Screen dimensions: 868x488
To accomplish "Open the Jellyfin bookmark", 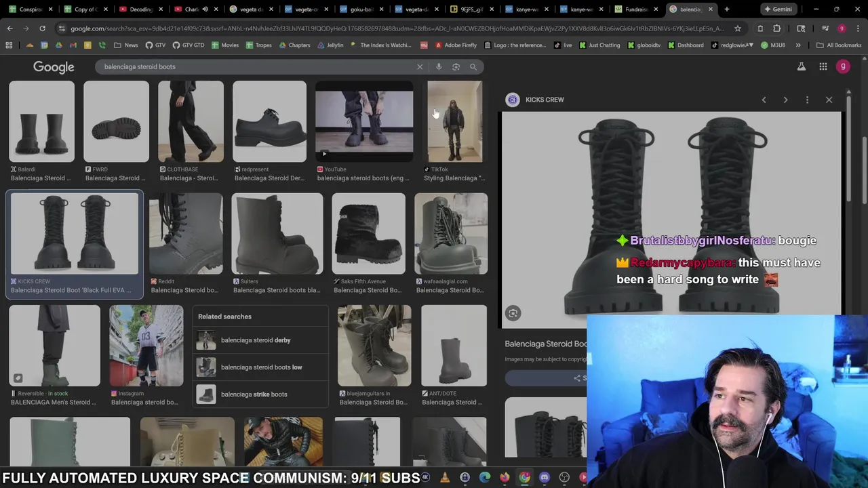I will pos(330,45).
